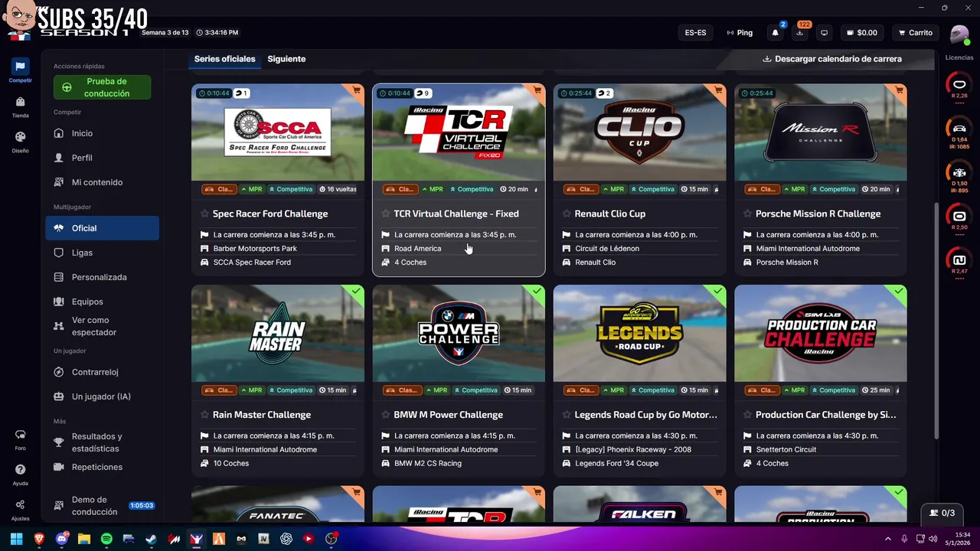Open the Carrito cart button
Screen dimensions: 980x551
tap(915, 33)
